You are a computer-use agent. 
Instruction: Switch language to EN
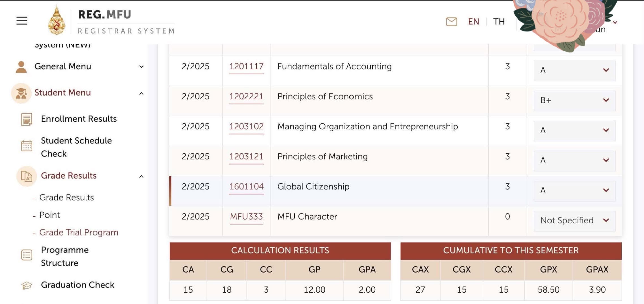(x=473, y=22)
